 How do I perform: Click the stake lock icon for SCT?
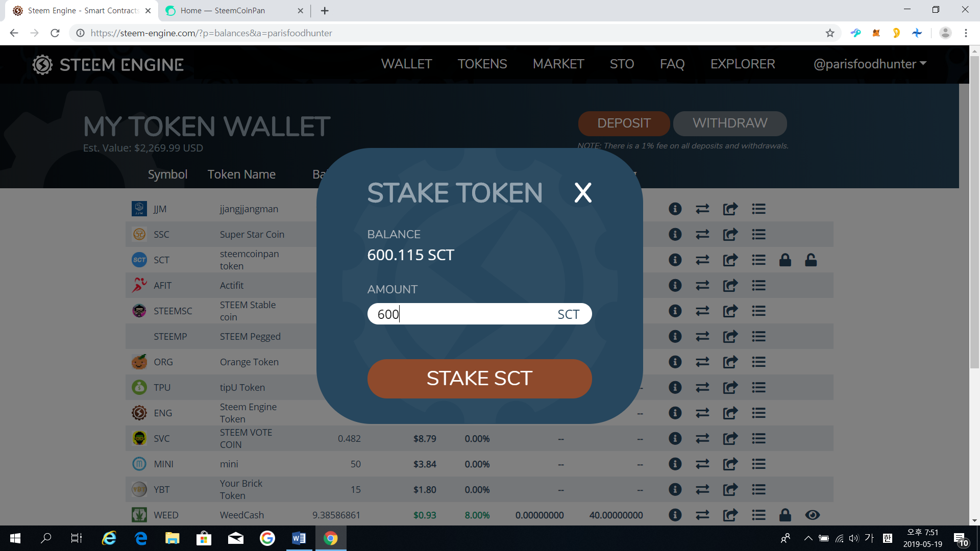pyautogui.click(x=785, y=260)
